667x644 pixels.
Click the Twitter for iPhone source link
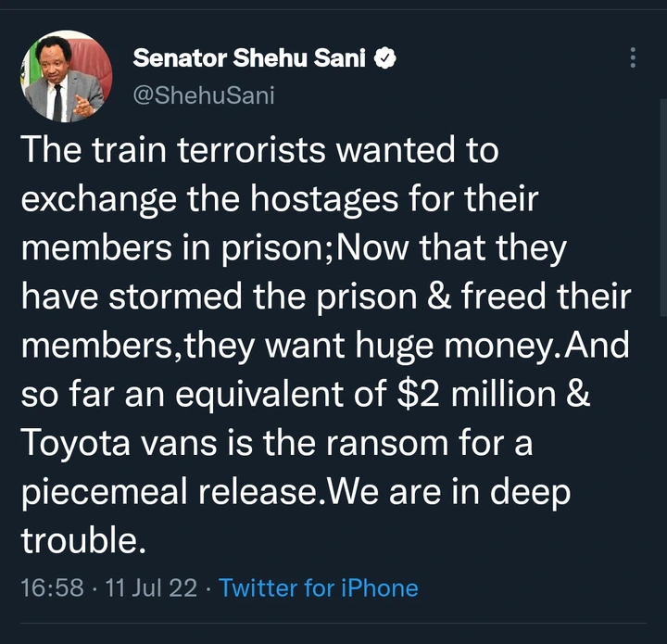(x=319, y=587)
